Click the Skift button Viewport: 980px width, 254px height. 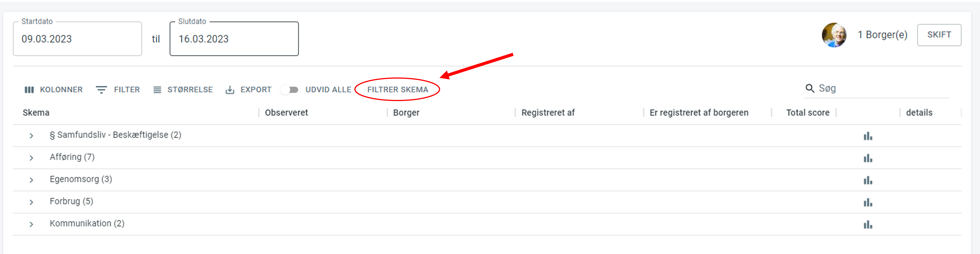click(939, 35)
